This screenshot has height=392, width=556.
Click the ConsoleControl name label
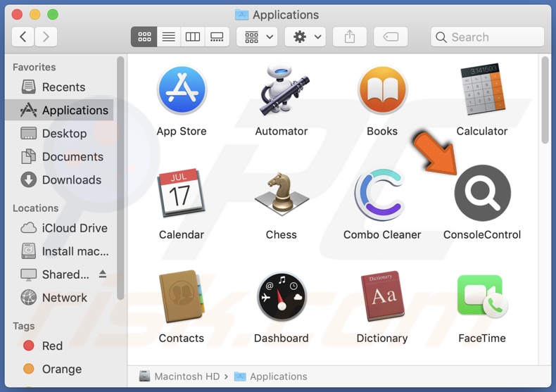pos(482,234)
